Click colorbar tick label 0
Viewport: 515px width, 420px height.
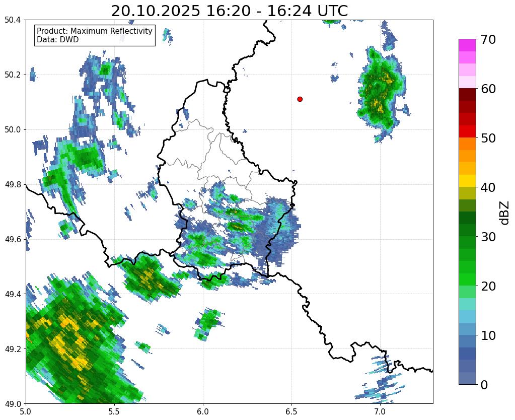pyautogui.click(x=484, y=385)
